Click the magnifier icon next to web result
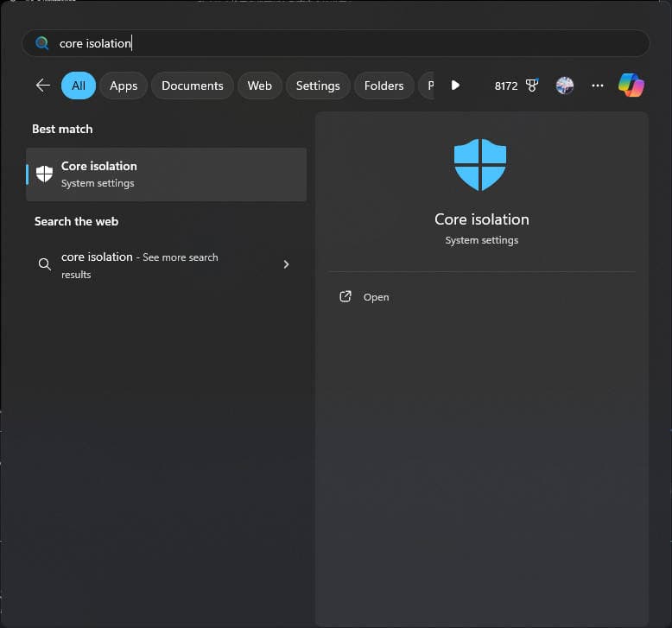The height and width of the screenshot is (628, 672). tap(45, 264)
